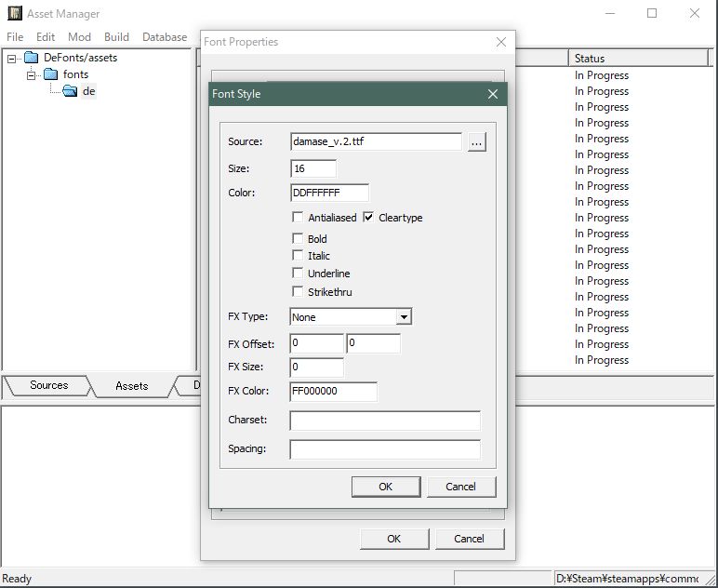718x588 pixels.
Task: Enable the Strikethru checkbox
Action: click(298, 292)
